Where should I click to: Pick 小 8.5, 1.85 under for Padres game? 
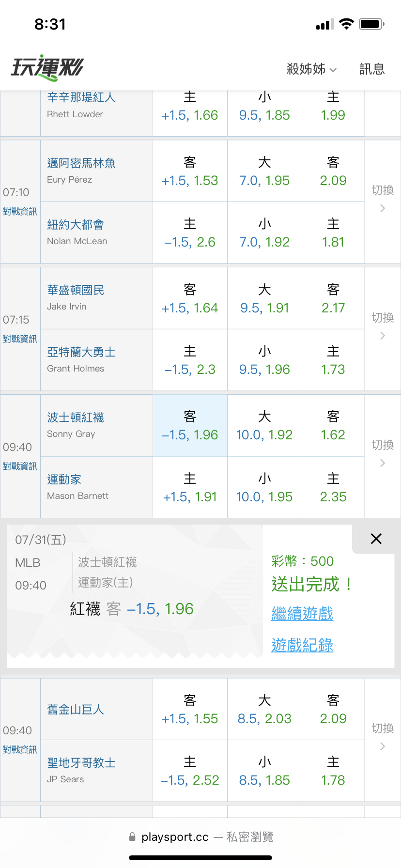click(264, 771)
